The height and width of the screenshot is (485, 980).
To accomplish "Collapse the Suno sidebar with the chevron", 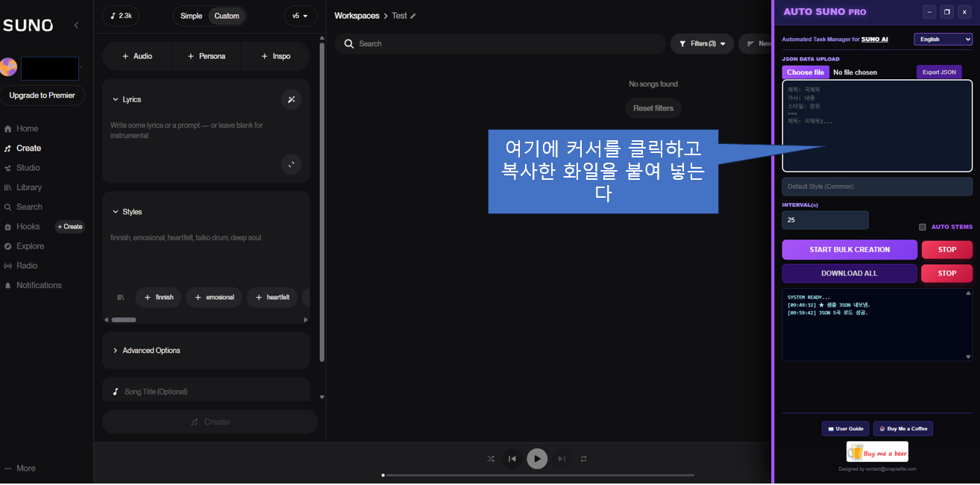I will click(76, 25).
